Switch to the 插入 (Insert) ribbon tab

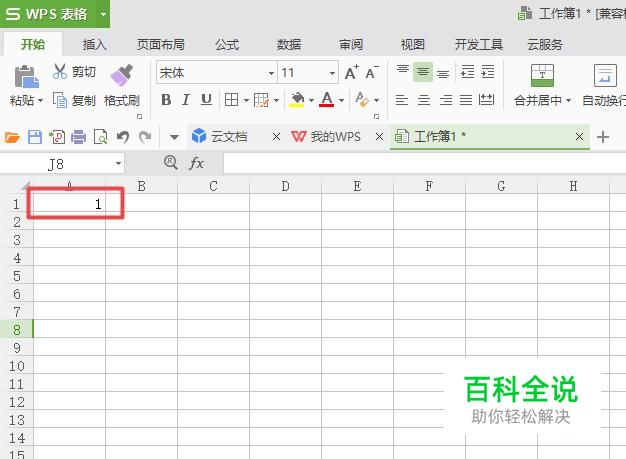95,44
